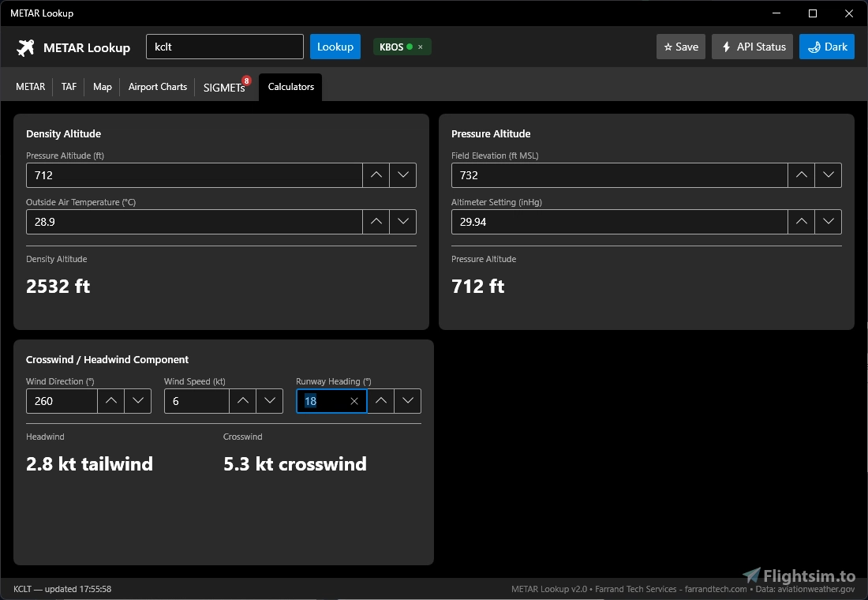Increase Runway Heading value
Image resolution: width=868 pixels, height=600 pixels.
click(x=381, y=401)
